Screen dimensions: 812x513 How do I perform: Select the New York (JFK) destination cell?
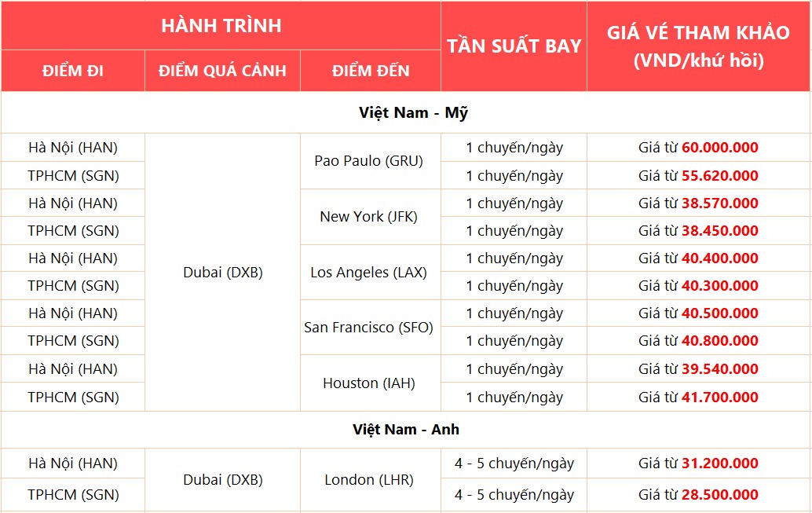(370, 217)
